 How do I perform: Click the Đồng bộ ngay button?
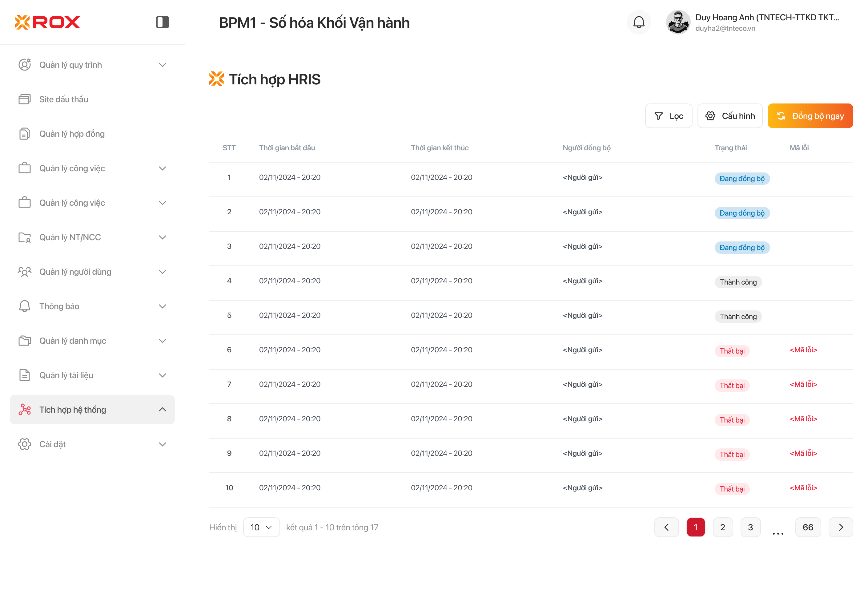[810, 116]
